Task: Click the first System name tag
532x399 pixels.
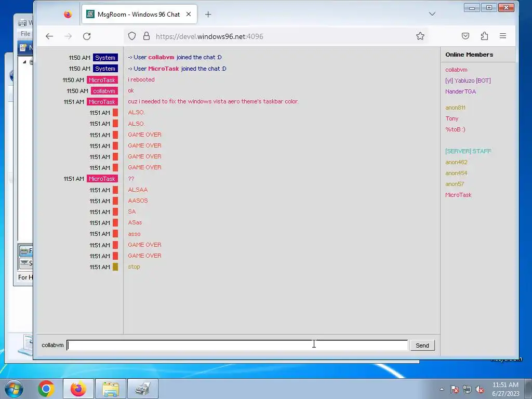Action: [x=105, y=58]
